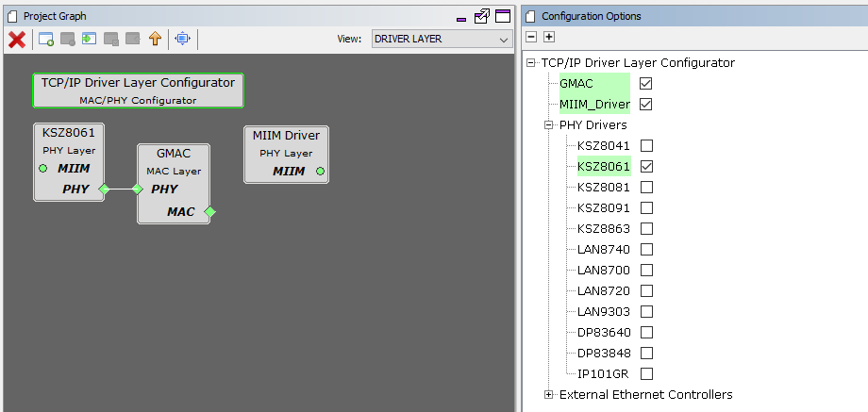
Task: Click the orange up arrow icon
Action: pyautogui.click(x=155, y=39)
